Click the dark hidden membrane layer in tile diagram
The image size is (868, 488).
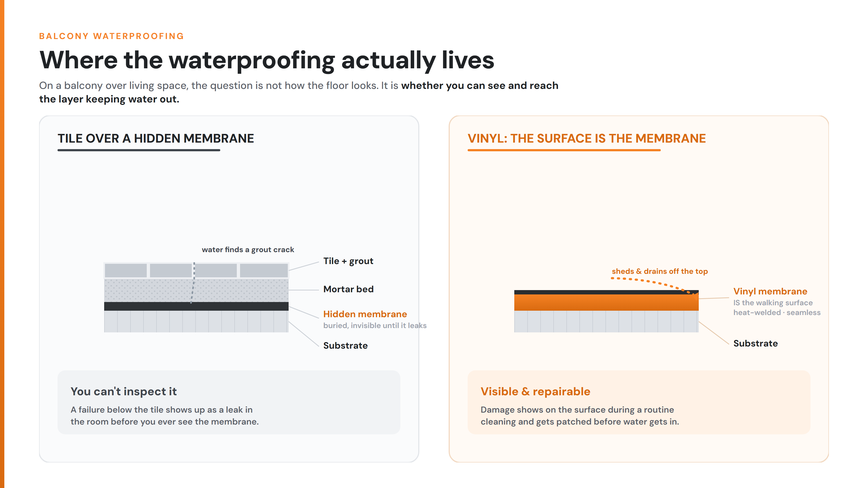pyautogui.click(x=196, y=306)
